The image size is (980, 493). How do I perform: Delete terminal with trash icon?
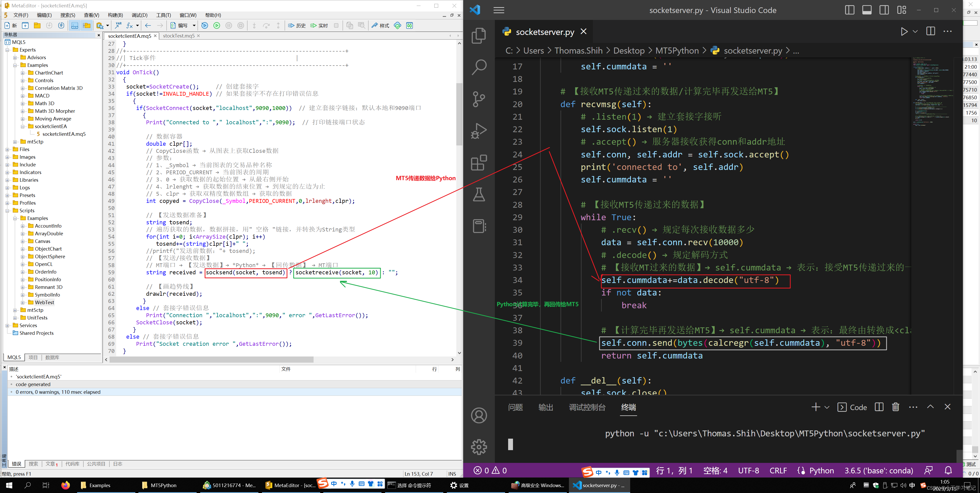coord(895,407)
